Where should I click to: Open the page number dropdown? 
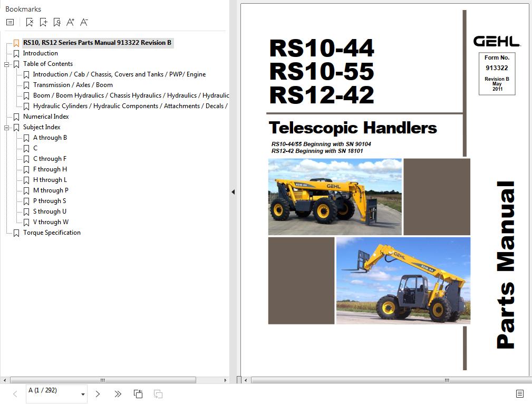click(83, 395)
